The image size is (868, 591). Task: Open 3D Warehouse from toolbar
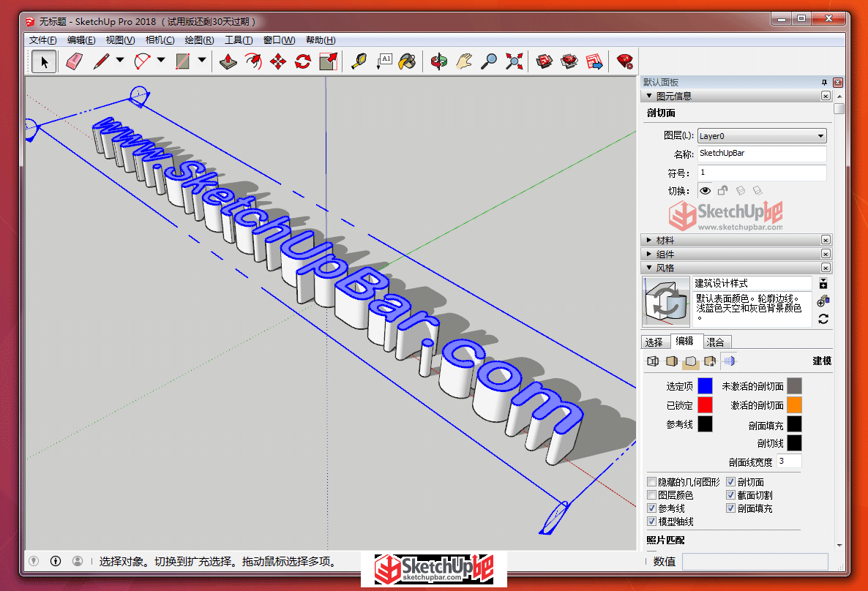[545, 61]
